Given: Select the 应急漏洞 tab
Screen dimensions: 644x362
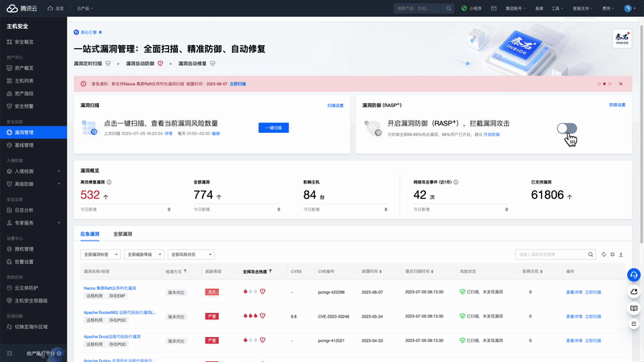Looking at the screenshot, I should coord(89,234).
